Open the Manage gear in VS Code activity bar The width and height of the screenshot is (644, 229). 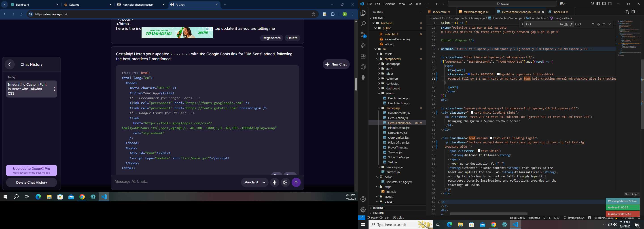[363, 210]
